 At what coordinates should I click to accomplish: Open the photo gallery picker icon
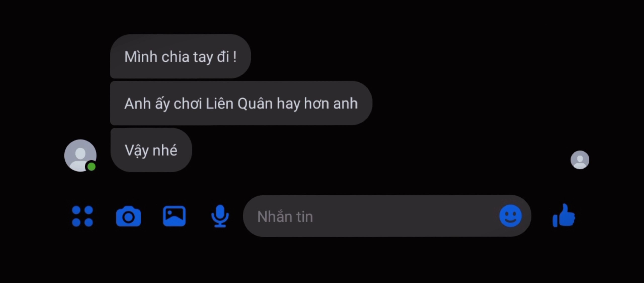tap(174, 216)
